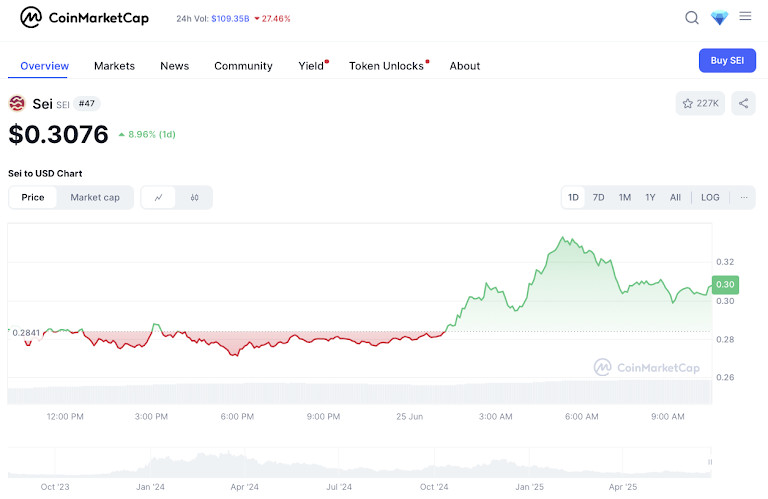Click the range slider handle at right end
The image size is (768, 499).
[710, 462]
